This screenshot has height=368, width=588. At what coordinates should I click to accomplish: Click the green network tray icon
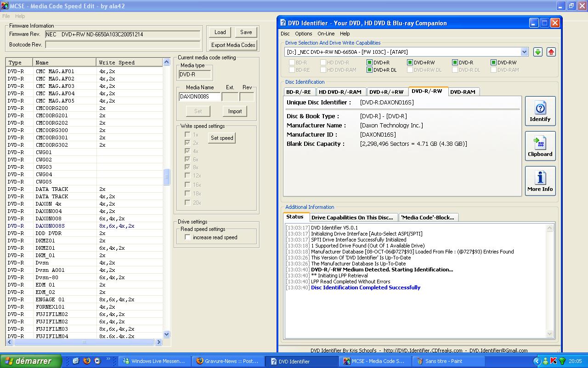point(562,361)
